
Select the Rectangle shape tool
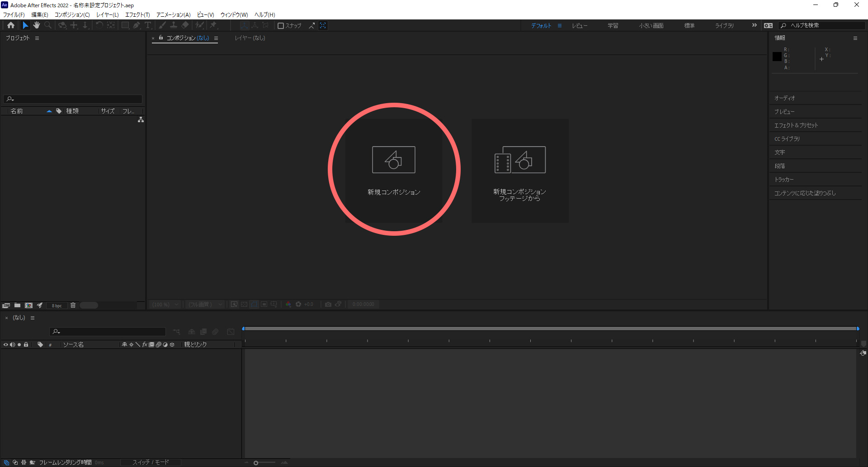pos(125,25)
